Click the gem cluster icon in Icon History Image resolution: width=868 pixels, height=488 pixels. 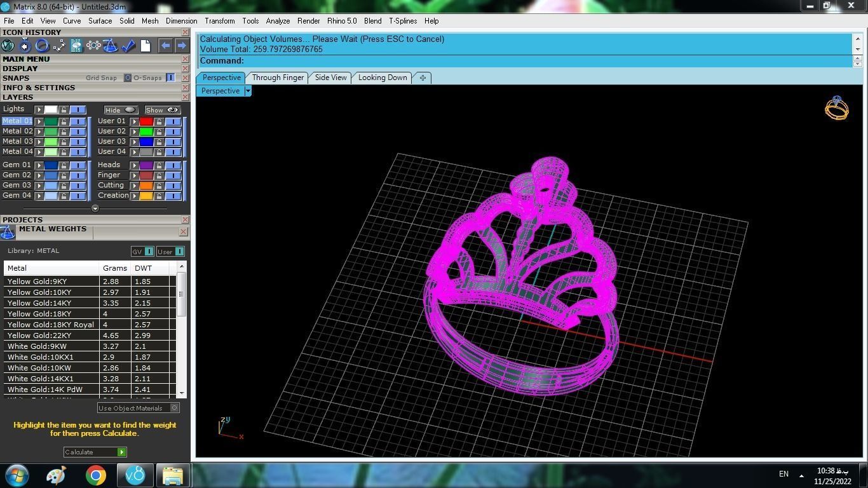tap(93, 45)
